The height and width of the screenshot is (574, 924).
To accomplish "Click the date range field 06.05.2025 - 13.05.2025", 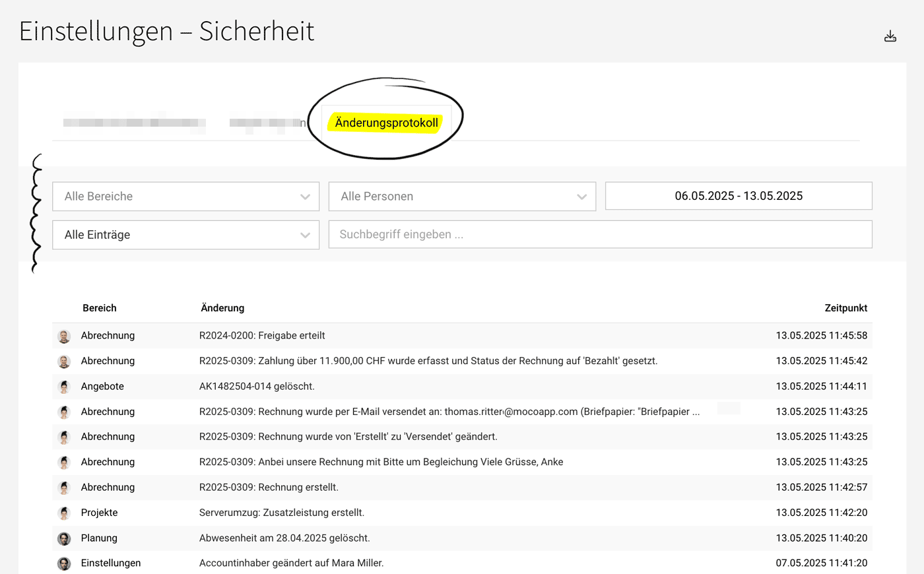I will (739, 196).
